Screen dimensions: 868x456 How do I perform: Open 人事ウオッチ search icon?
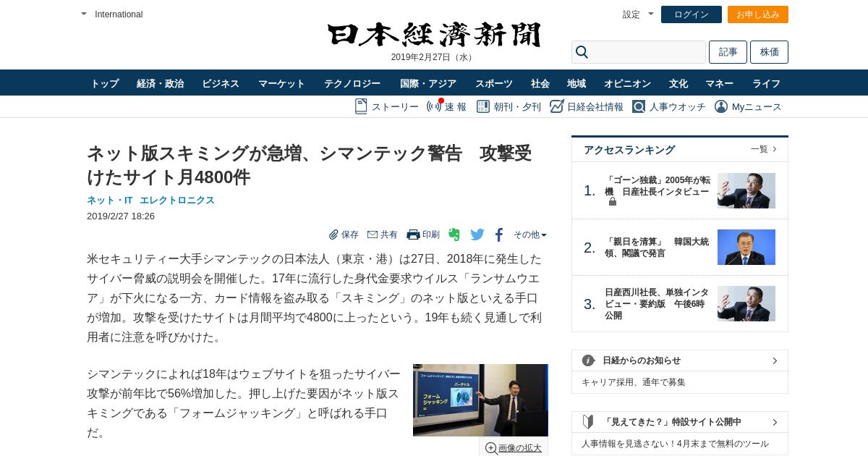tap(639, 106)
